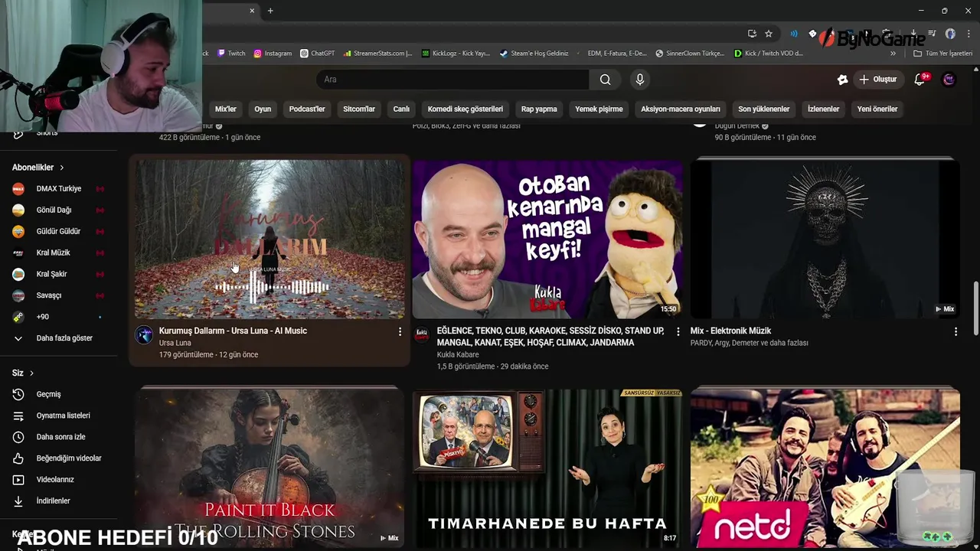
Task: Select the Podcast'ler filter chip
Action: click(307, 109)
